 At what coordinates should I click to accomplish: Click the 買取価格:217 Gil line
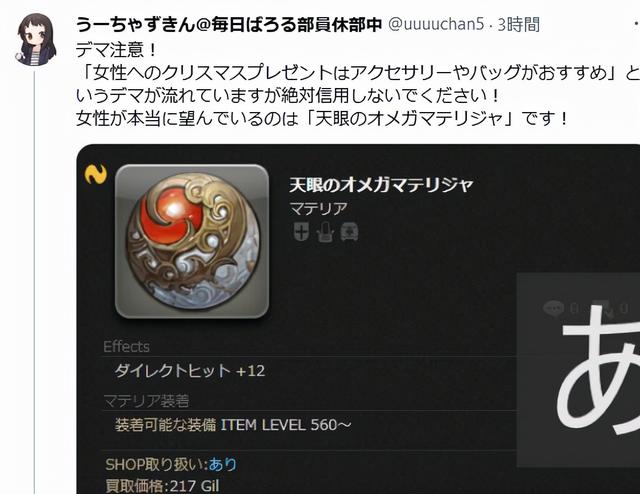coord(162,486)
